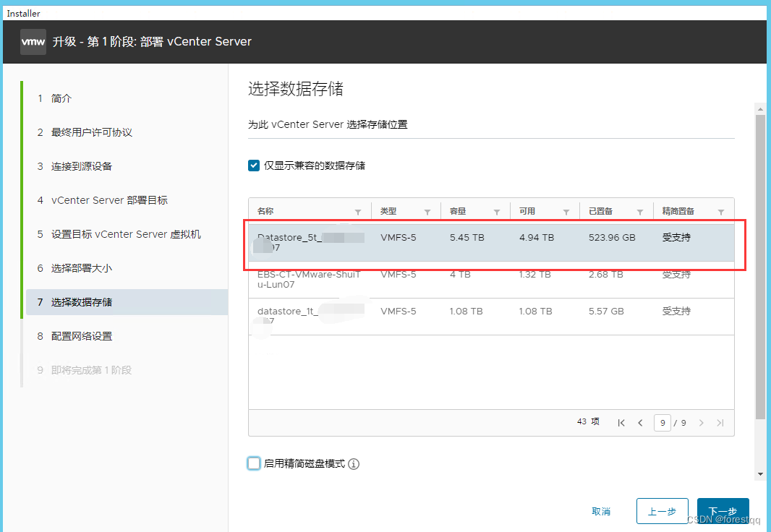
Task: Open filter for 可用 column
Action: click(x=566, y=213)
